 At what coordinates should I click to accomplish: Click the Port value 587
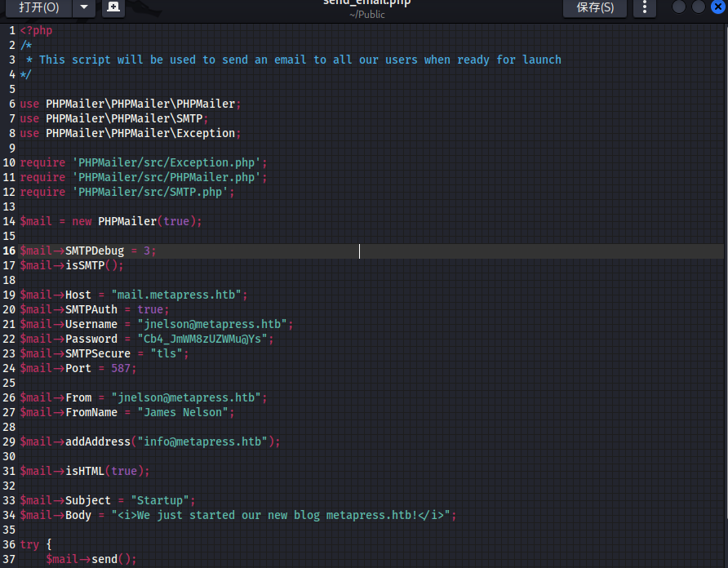point(121,369)
